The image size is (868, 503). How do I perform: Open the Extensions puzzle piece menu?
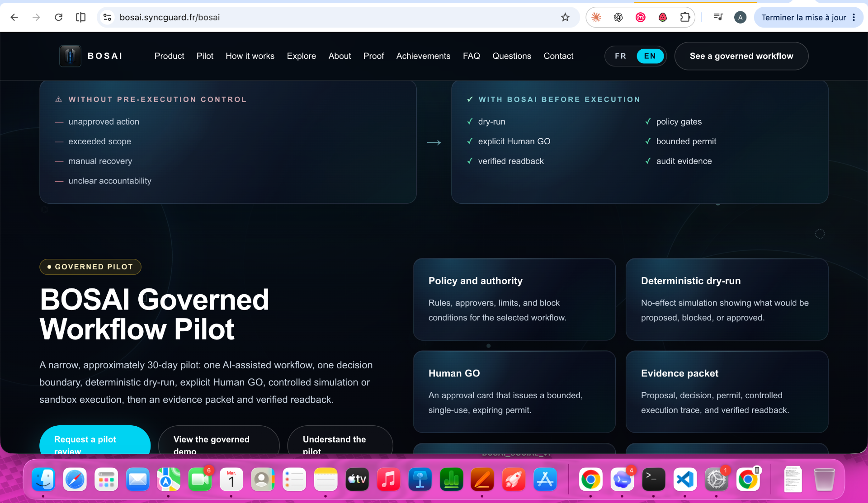(685, 17)
